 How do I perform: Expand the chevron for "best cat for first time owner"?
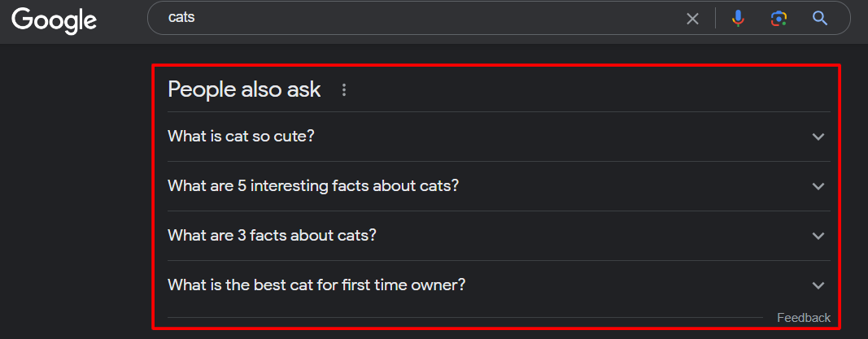pyautogui.click(x=818, y=285)
